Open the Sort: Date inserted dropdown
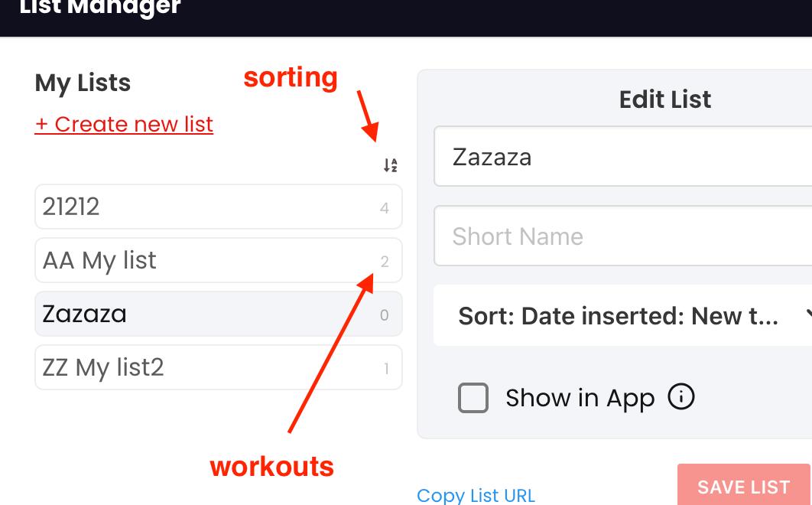This screenshot has width=812, height=505. [622, 315]
